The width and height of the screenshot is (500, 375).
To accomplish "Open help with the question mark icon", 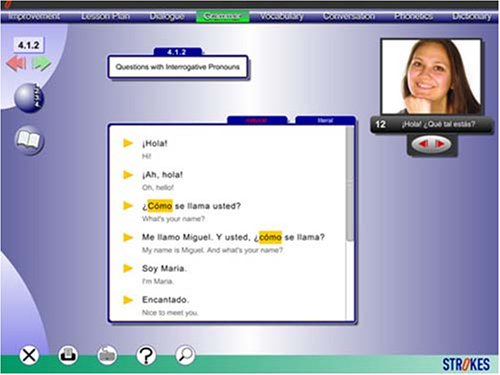I will click(x=146, y=355).
